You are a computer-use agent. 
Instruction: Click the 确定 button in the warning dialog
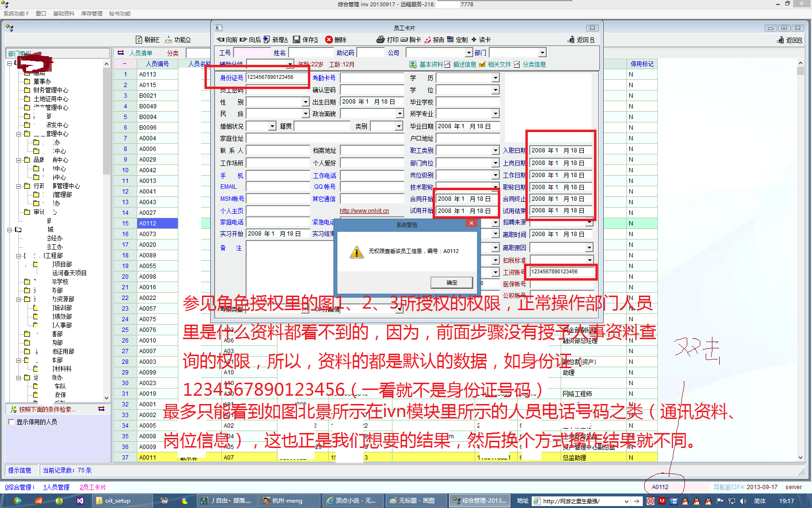451,283
